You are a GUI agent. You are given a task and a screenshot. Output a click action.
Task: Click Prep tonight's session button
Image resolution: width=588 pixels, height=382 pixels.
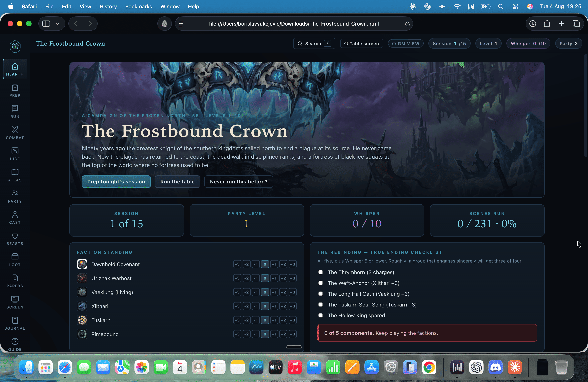click(116, 182)
